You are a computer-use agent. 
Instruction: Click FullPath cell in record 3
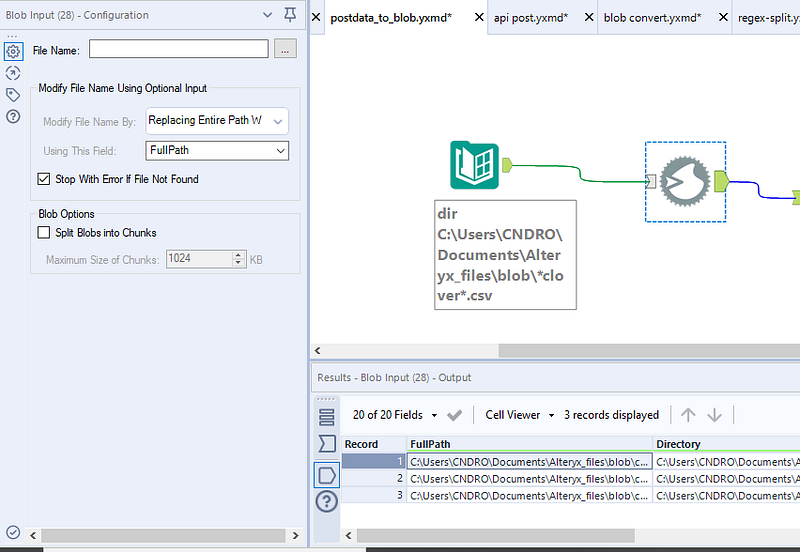(x=530, y=495)
